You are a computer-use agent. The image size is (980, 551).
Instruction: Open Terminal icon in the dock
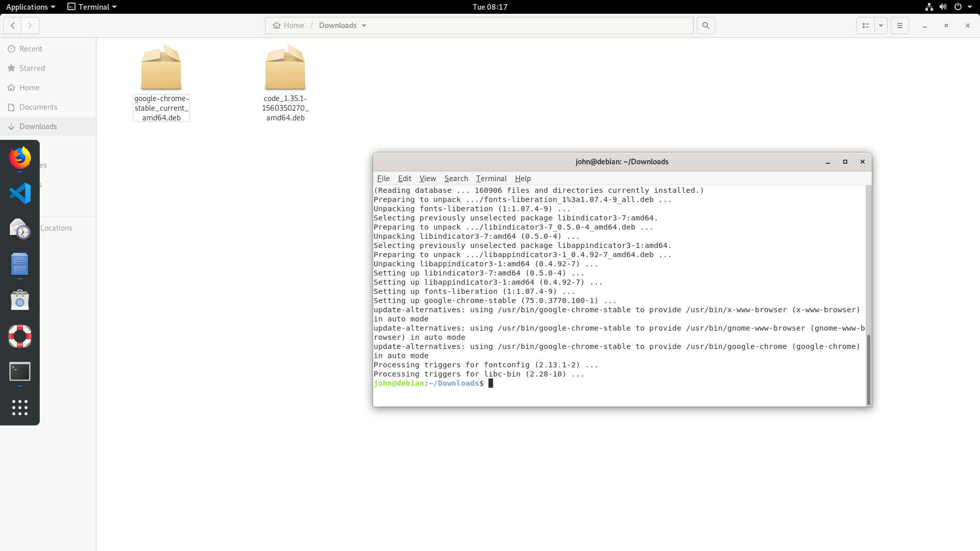pyautogui.click(x=20, y=371)
